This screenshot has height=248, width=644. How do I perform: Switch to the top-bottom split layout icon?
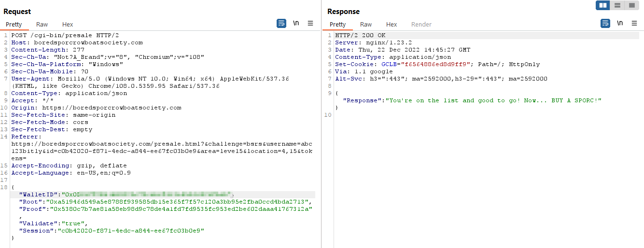coord(617,5)
